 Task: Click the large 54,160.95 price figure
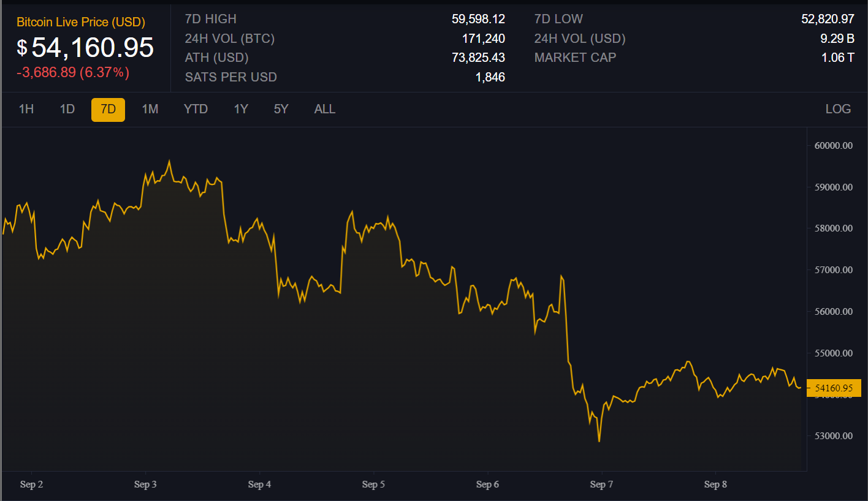coord(93,48)
